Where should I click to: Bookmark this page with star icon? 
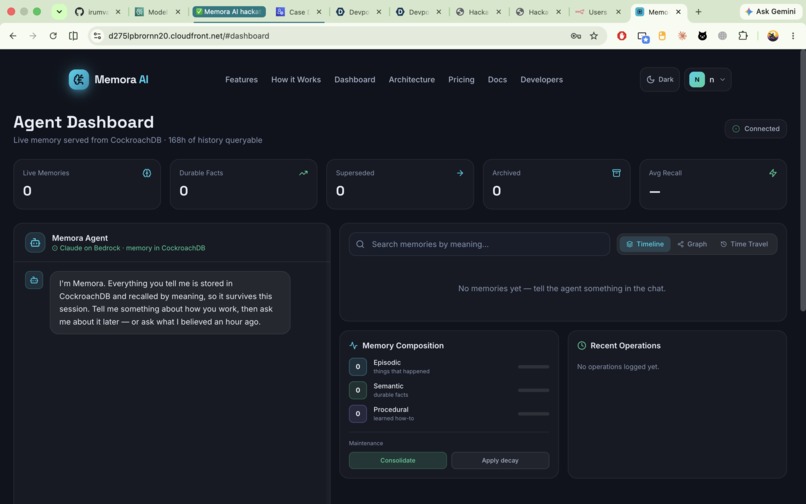pos(594,36)
